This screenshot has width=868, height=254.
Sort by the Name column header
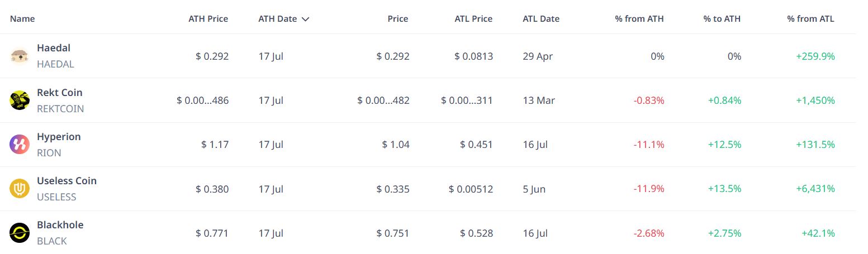point(22,18)
